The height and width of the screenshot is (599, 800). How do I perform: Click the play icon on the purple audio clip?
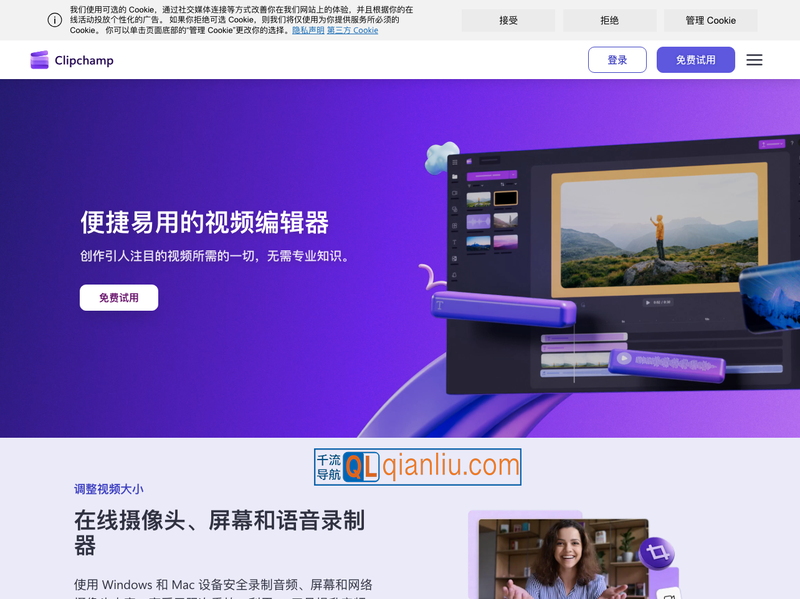click(x=624, y=359)
